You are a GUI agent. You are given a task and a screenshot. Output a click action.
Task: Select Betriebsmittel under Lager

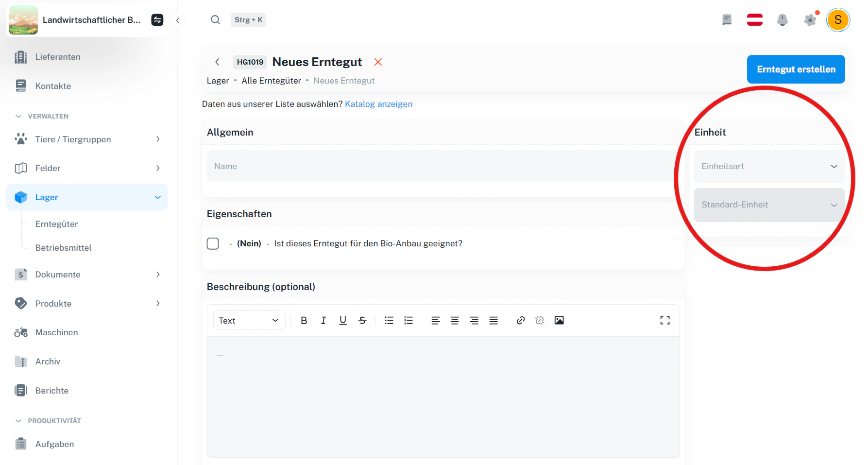[x=63, y=248]
